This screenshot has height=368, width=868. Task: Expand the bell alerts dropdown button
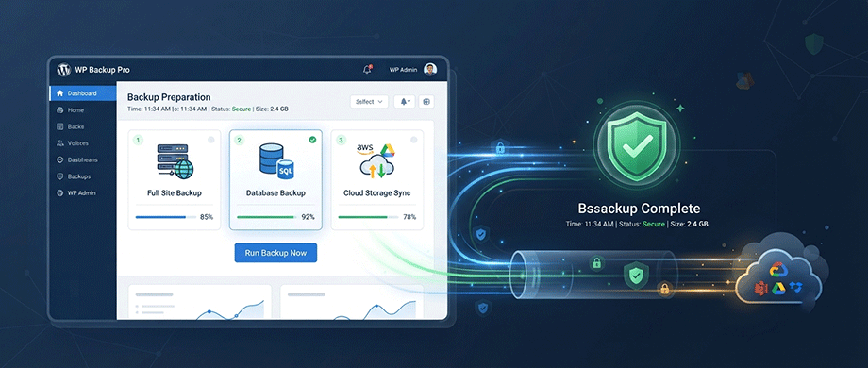(x=404, y=101)
